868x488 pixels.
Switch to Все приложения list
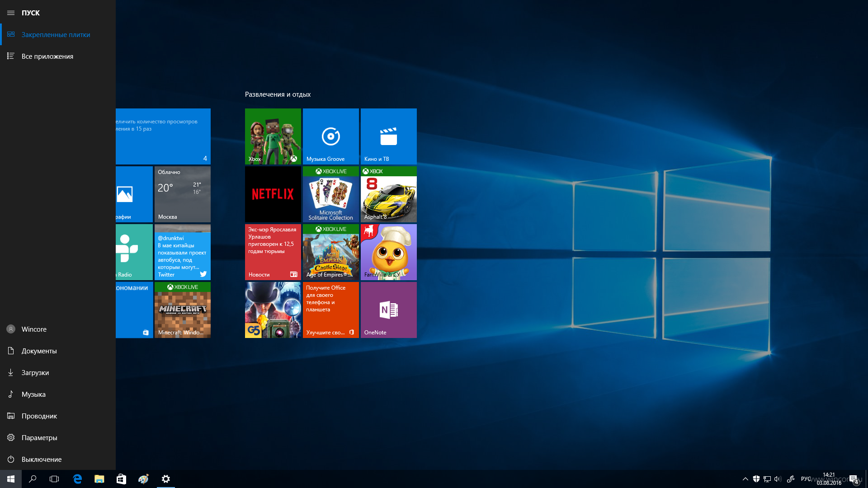pos(58,56)
